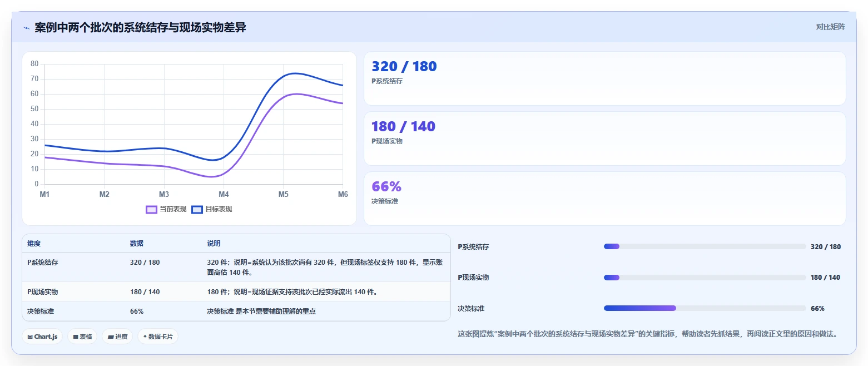
Task: Click the title 案例中两个批次的系统结存与现场实物差异
Action: tap(140, 28)
